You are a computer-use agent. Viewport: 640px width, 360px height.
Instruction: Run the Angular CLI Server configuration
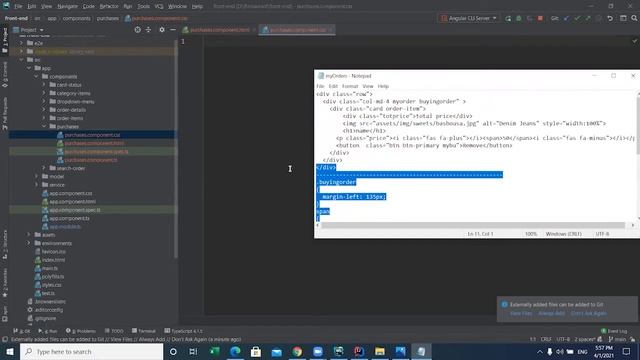tap(508, 18)
